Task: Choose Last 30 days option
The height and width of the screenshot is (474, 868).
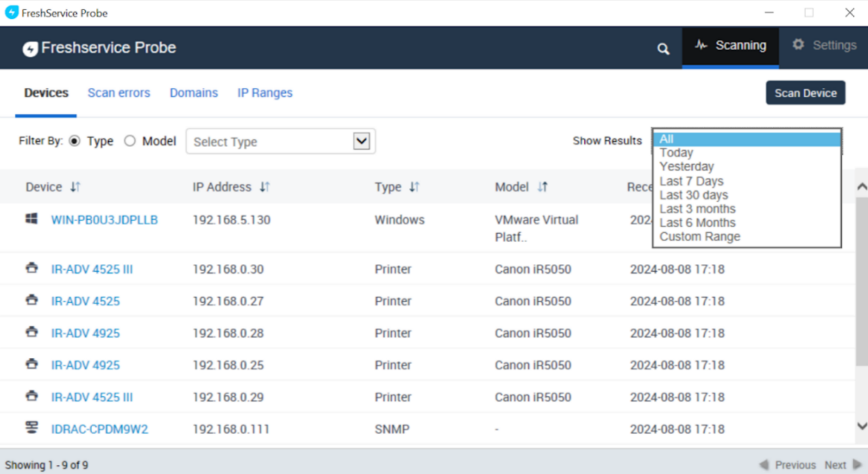Action: 746,195
